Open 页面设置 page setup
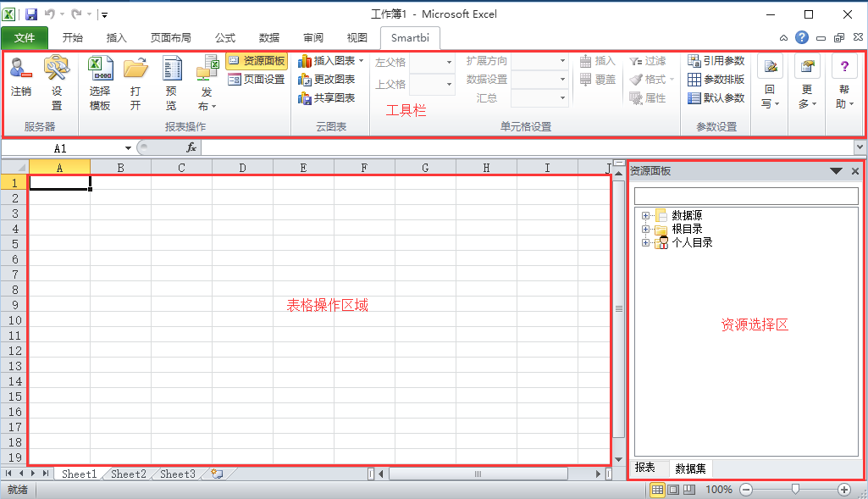Image resolution: width=868 pixels, height=499 pixels. tap(257, 79)
